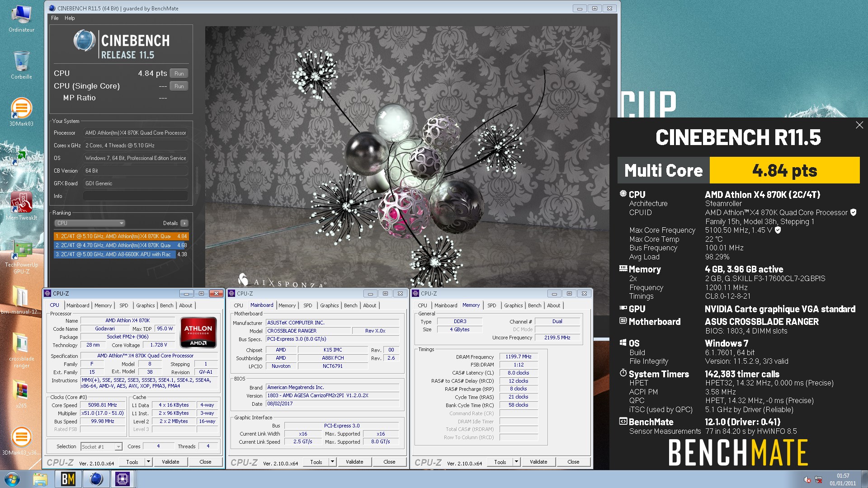The width and height of the screenshot is (868, 488).
Task: Open SPD tab in middle CPU-Z window
Action: [308, 305]
